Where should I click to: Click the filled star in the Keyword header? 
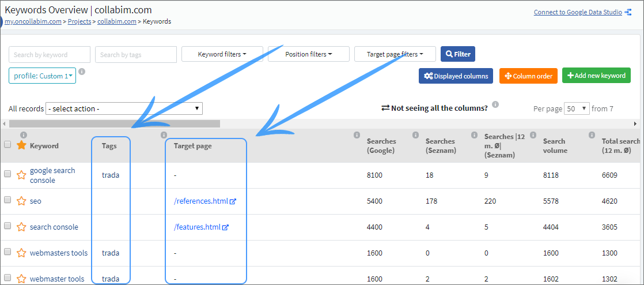(x=21, y=145)
